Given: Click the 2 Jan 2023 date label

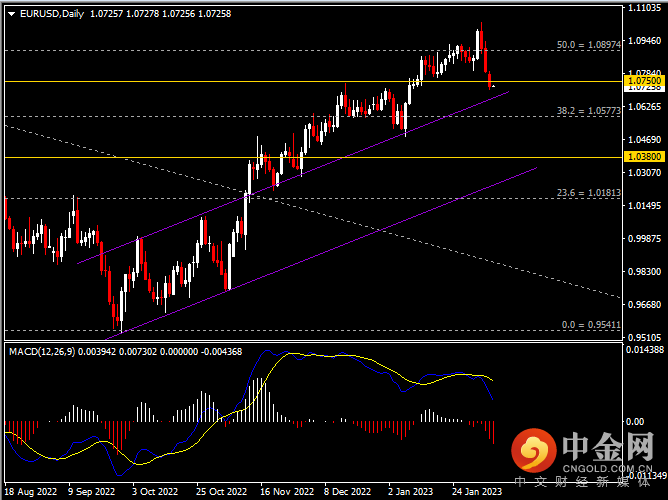Looking at the screenshot, I should tap(409, 492).
